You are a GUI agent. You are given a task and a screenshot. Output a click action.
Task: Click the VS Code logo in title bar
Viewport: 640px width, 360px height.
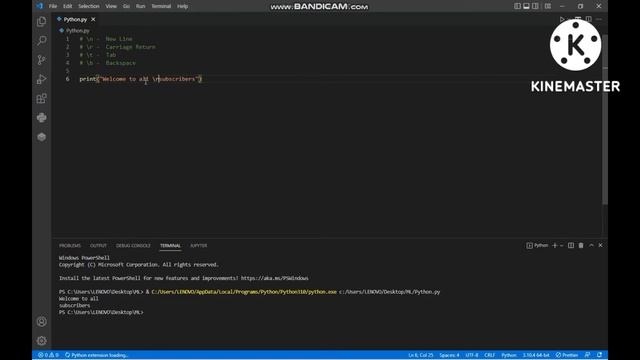(x=39, y=6)
